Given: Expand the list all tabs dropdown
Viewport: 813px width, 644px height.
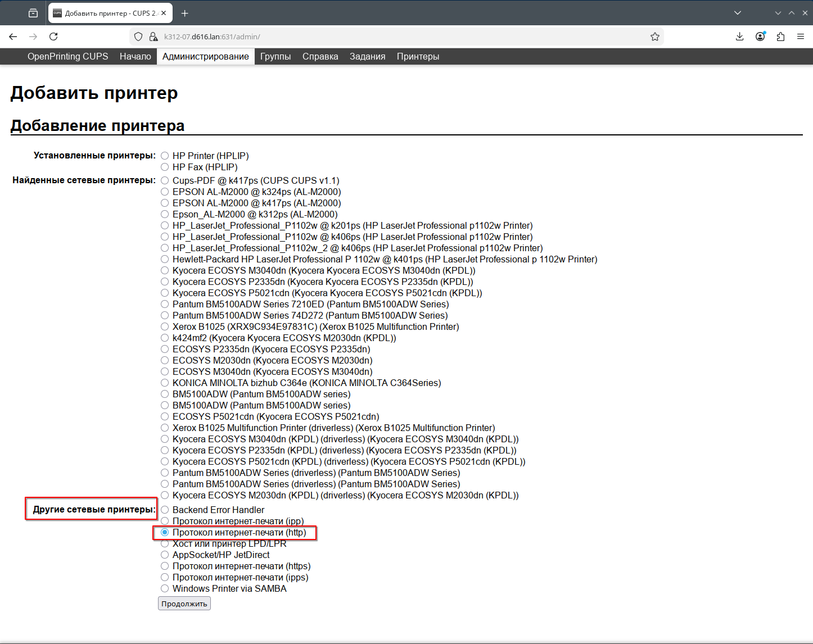Looking at the screenshot, I should pyautogui.click(x=738, y=13).
